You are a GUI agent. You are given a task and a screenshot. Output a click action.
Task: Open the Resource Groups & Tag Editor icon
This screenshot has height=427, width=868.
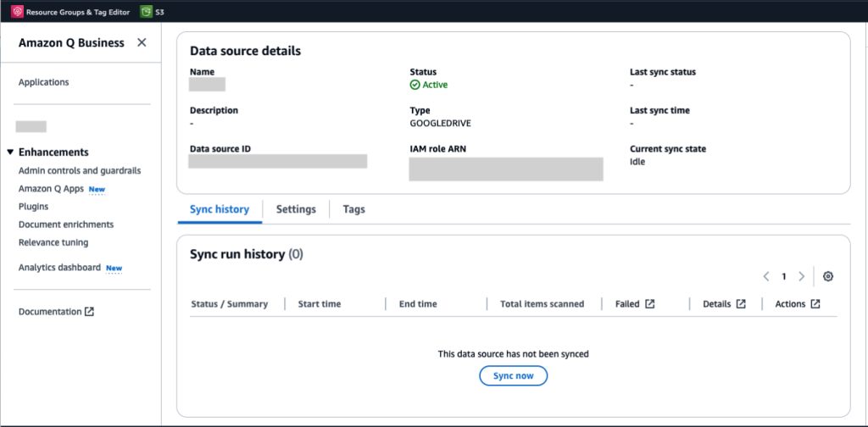point(17,11)
